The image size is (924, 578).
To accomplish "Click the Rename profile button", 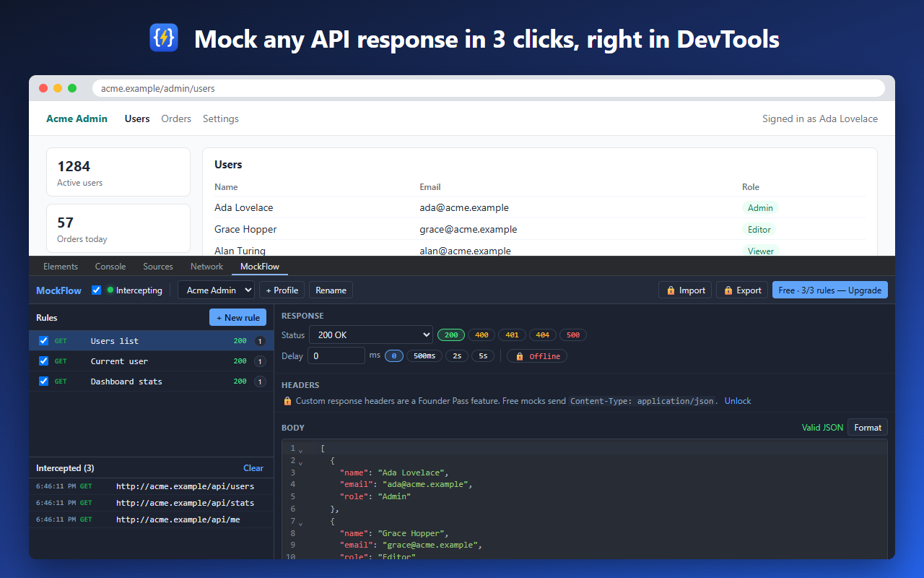I will pos(331,290).
